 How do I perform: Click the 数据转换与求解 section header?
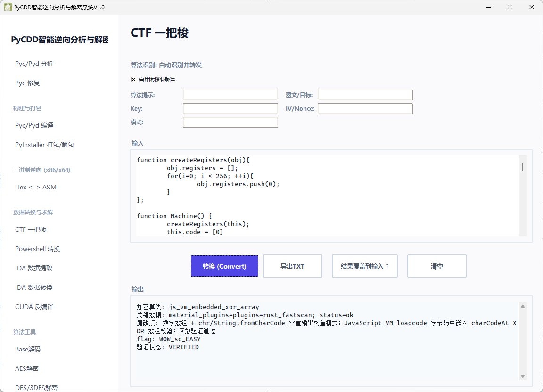[x=33, y=212]
